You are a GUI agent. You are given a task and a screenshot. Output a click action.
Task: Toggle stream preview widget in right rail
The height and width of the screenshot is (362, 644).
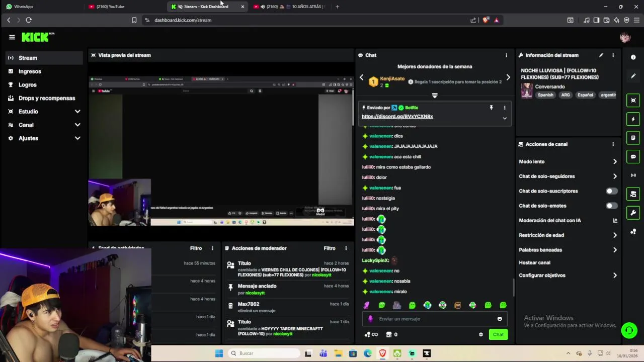pos(633,100)
